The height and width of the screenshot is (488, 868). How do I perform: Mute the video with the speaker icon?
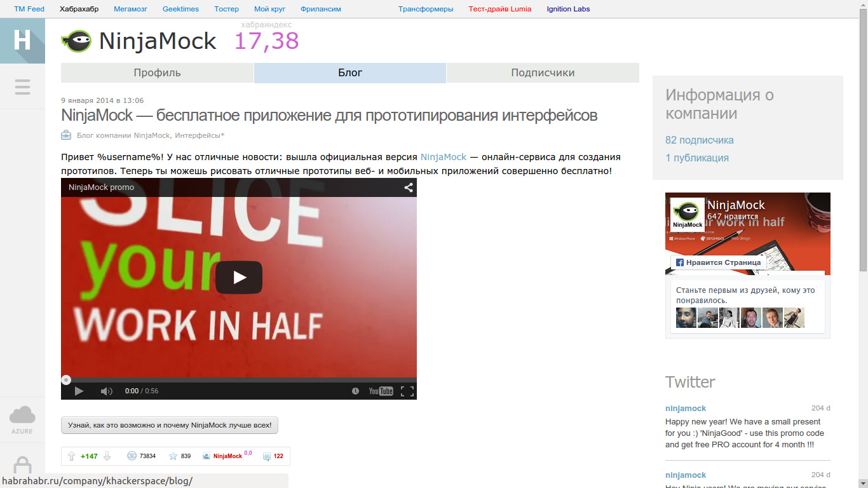click(107, 391)
